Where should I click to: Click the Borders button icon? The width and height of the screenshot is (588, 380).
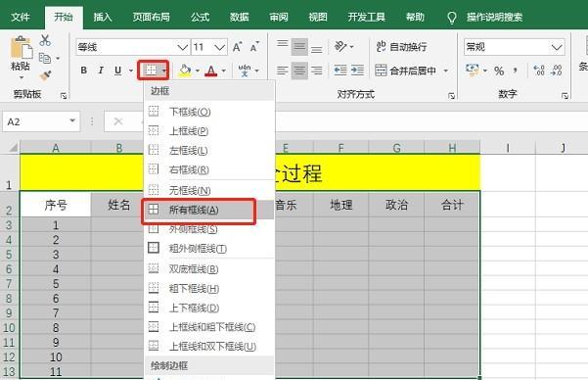[151, 70]
